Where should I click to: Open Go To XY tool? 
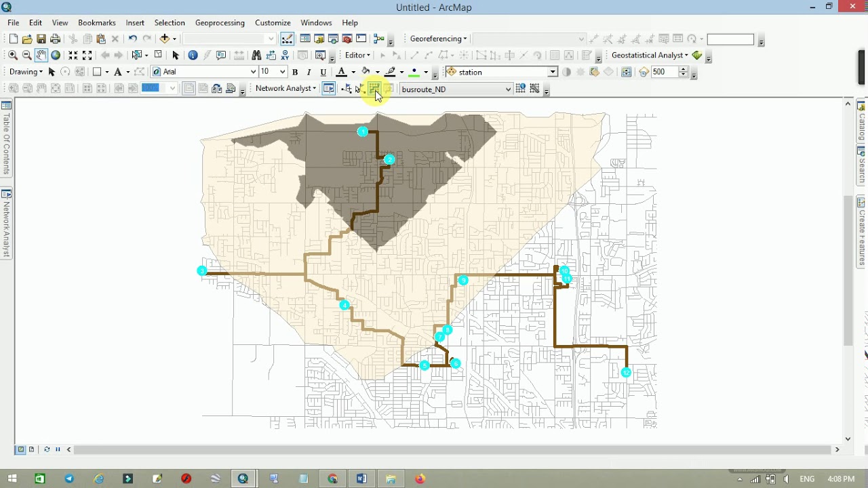(x=285, y=55)
